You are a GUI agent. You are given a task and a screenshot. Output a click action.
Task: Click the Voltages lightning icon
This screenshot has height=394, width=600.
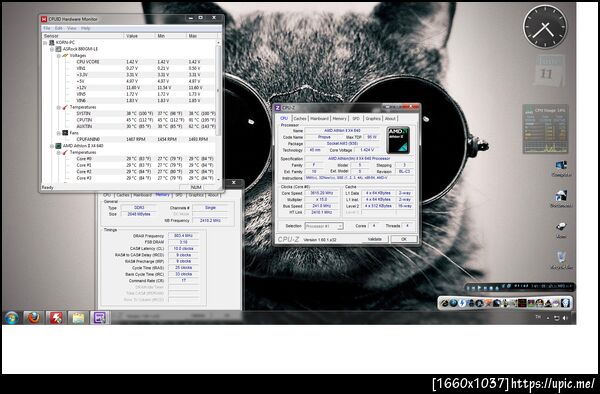pos(65,55)
